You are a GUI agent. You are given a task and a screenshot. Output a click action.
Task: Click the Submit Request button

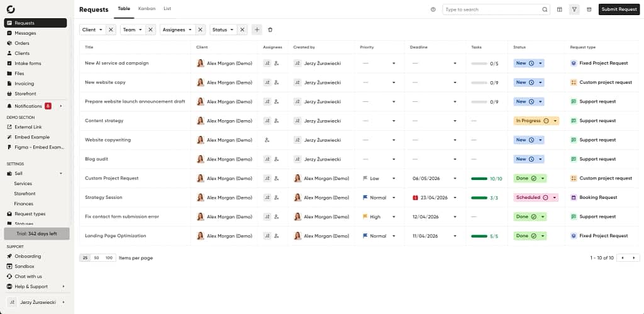click(619, 9)
